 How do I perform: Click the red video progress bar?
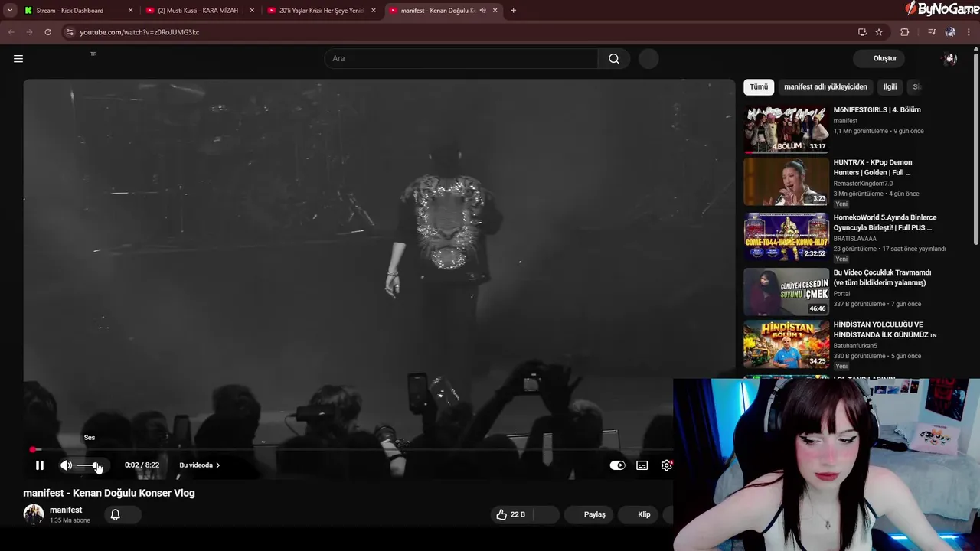pyautogui.click(x=348, y=449)
